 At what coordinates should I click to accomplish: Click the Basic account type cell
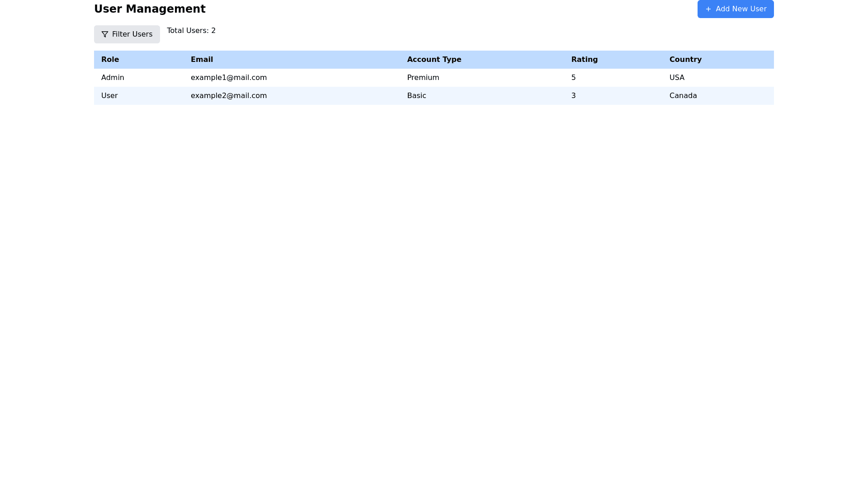[416, 96]
